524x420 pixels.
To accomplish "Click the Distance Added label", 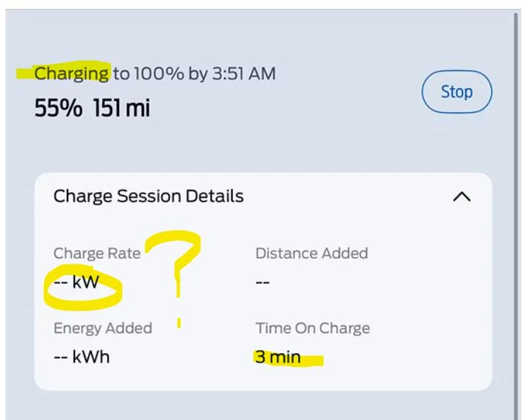I will [x=311, y=253].
